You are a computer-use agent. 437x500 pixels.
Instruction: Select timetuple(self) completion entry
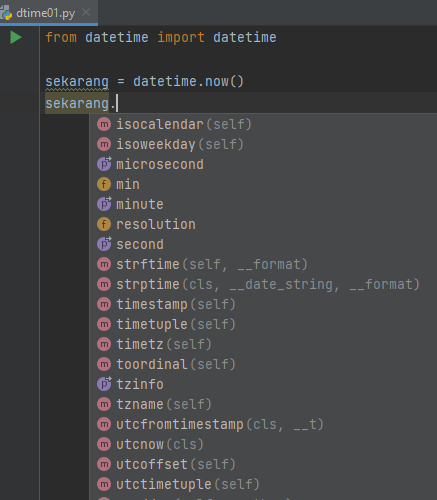click(263, 324)
